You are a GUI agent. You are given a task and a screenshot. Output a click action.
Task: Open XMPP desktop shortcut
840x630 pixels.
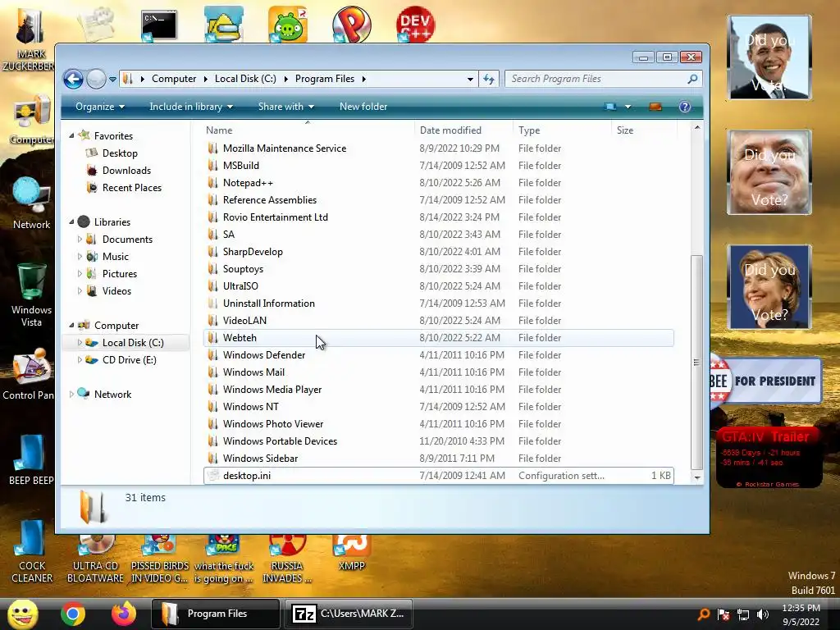pos(351,553)
